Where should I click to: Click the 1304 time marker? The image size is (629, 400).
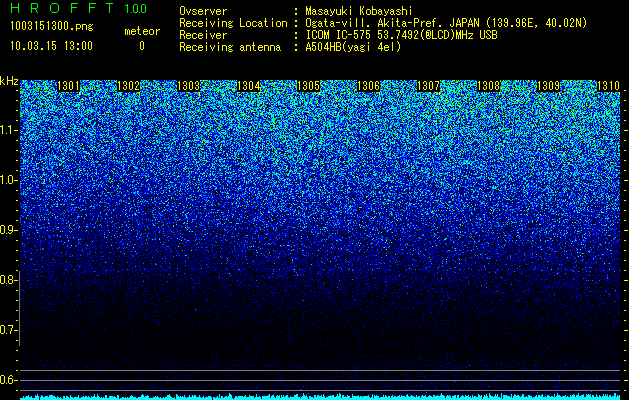[248, 86]
